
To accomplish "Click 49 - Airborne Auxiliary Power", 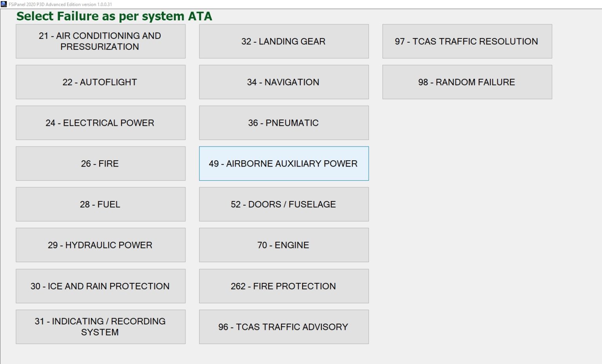I will pyautogui.click(x=284, y=163).
